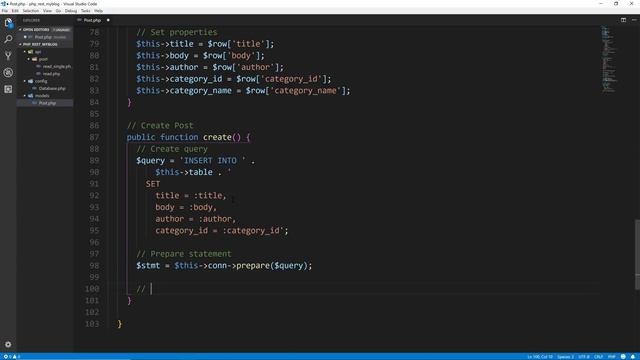The height and width of the screenshot is (360, 640).
Task: Click the unsaved dot on the Post.php tab
Action: coord(108,20)
